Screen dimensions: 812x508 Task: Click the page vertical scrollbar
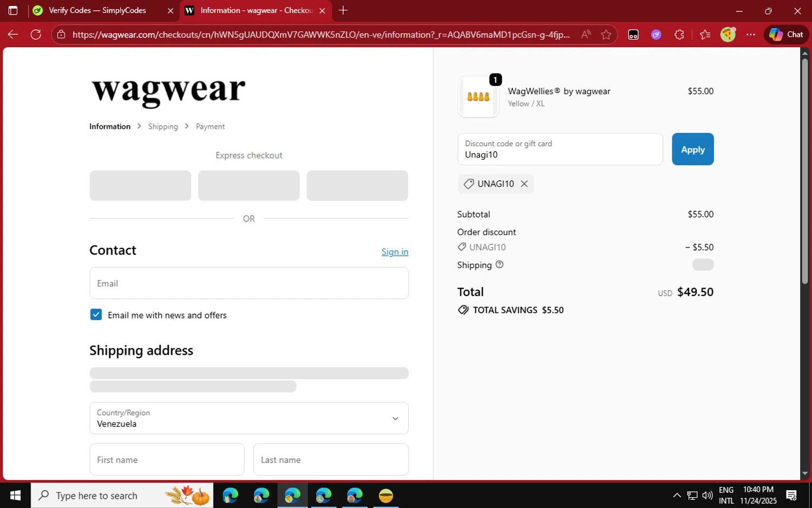(x=804, y=171)
